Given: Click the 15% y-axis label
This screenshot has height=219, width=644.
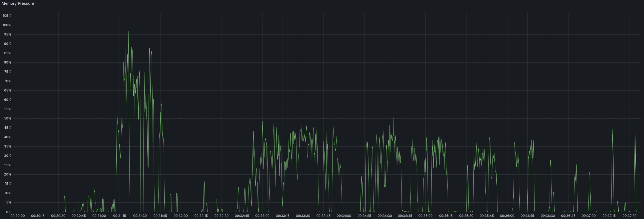Looking at the screenshot, I should click(x=8, y=184).
